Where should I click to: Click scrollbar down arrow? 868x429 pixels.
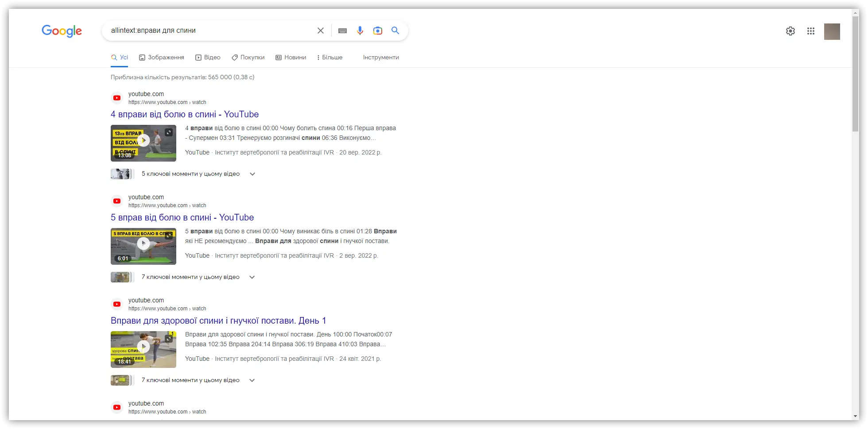point(856,417)
